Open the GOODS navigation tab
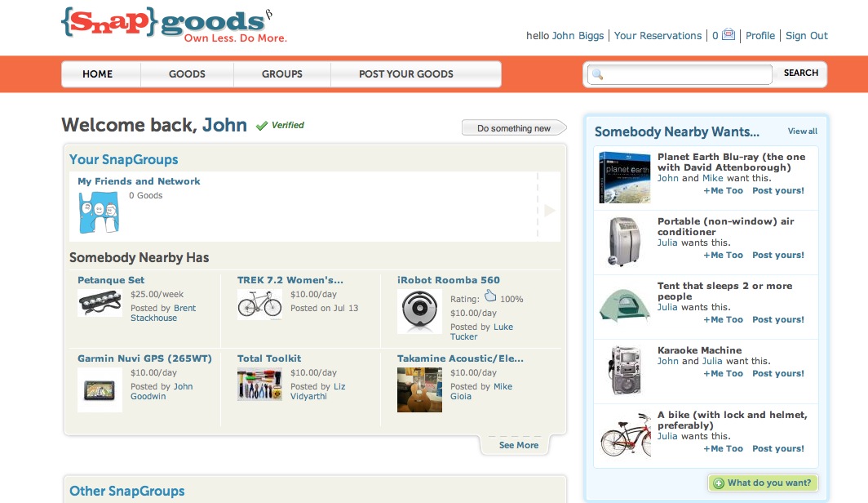Screen dimensions: 868x503 click(187, 74)
